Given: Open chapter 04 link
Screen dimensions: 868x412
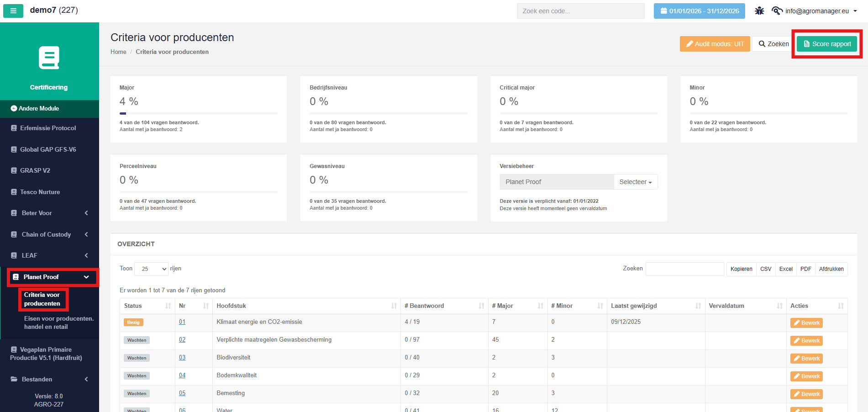Looking at the screenshot, I should pyautogui.click(x=182, y=375).
